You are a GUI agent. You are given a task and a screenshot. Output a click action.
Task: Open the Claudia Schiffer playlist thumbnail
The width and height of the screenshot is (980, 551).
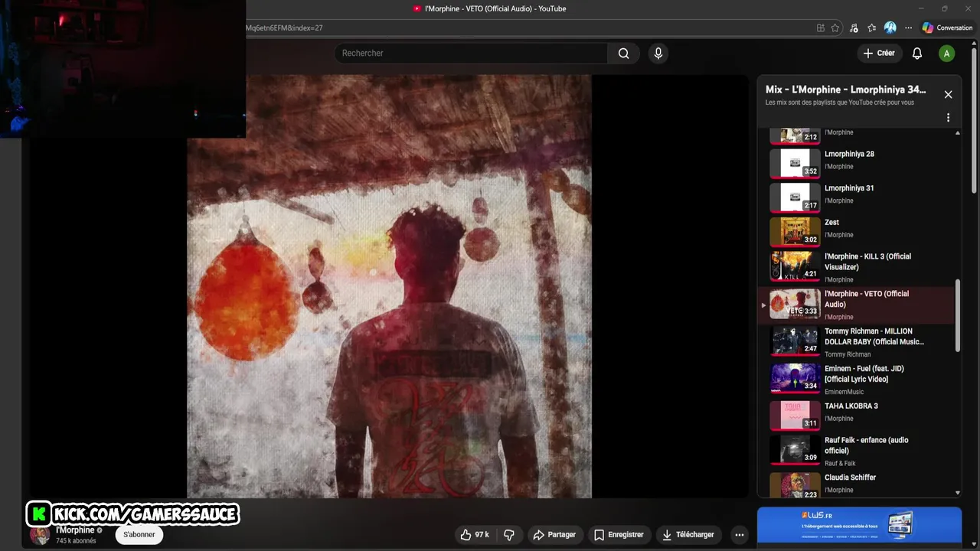pyautogui.click(x=795, y=485)
